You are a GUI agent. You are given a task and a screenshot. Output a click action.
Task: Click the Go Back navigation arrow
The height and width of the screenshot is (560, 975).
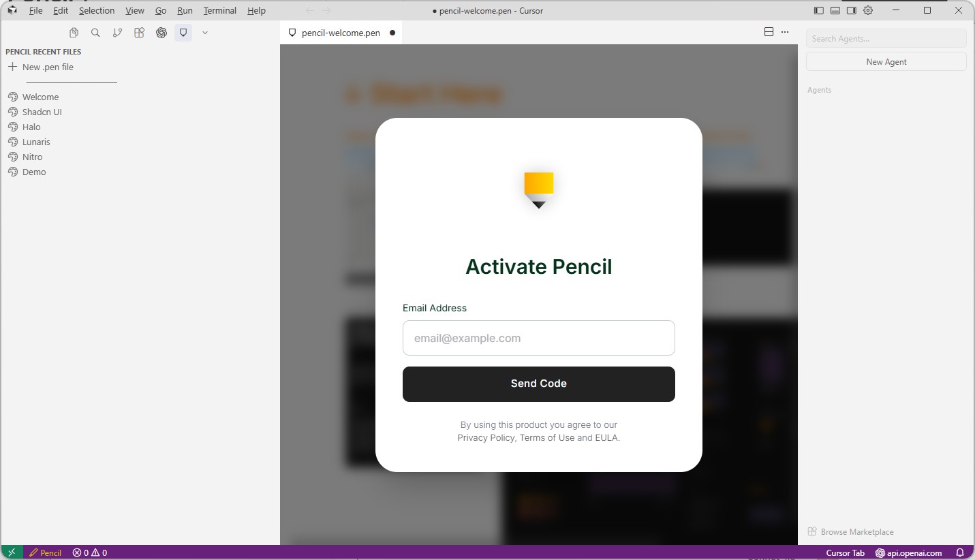310,11
